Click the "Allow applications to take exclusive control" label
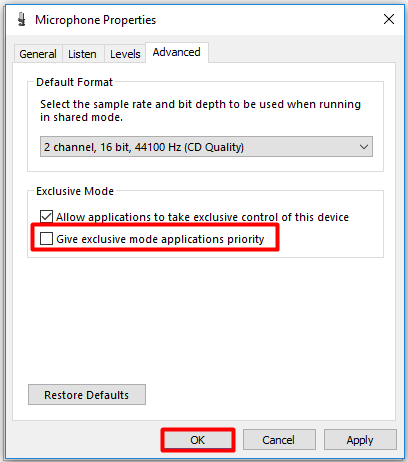 202,217
